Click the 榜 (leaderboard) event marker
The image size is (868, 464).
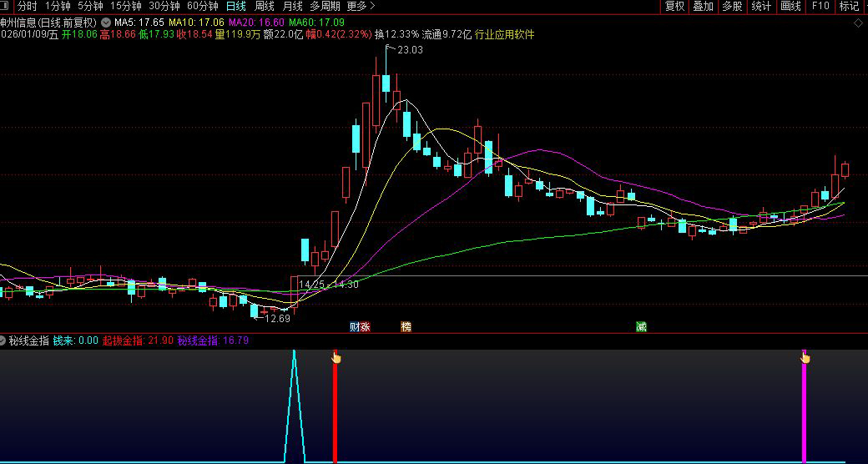406,326
